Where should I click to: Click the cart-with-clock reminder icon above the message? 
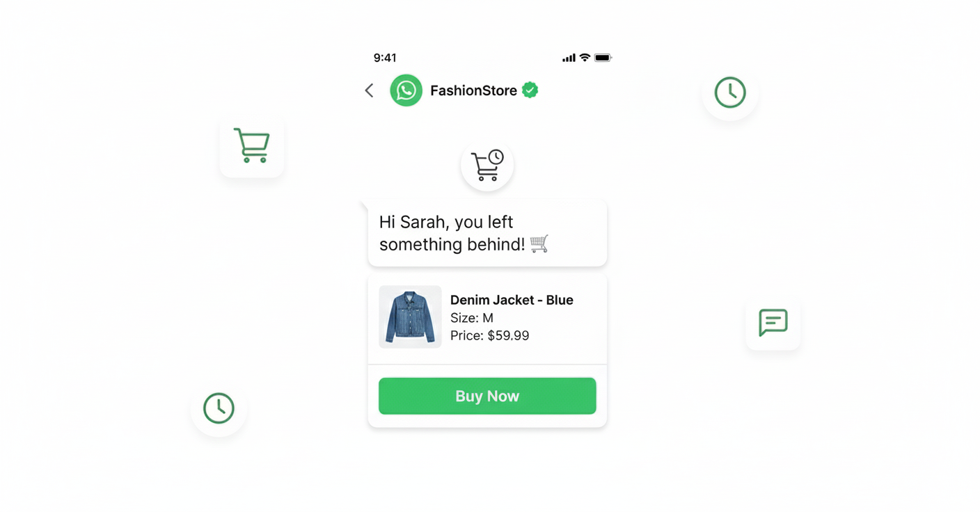(487, 164)
